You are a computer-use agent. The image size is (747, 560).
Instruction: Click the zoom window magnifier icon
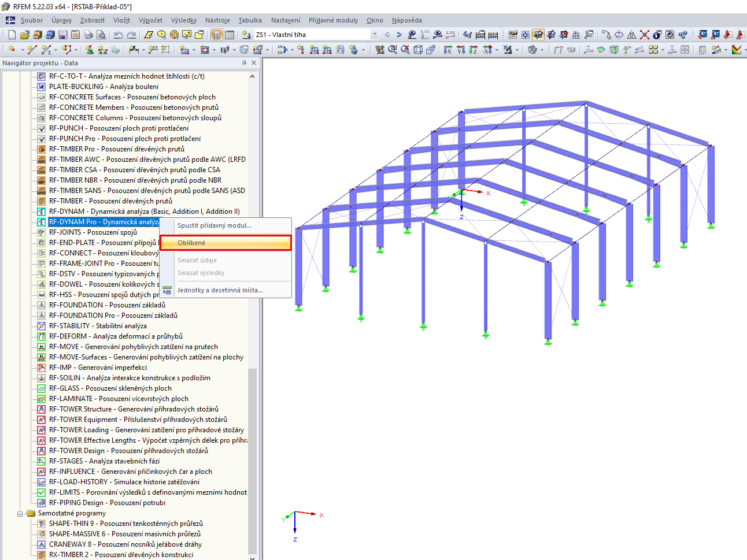(x=393, y=50)
